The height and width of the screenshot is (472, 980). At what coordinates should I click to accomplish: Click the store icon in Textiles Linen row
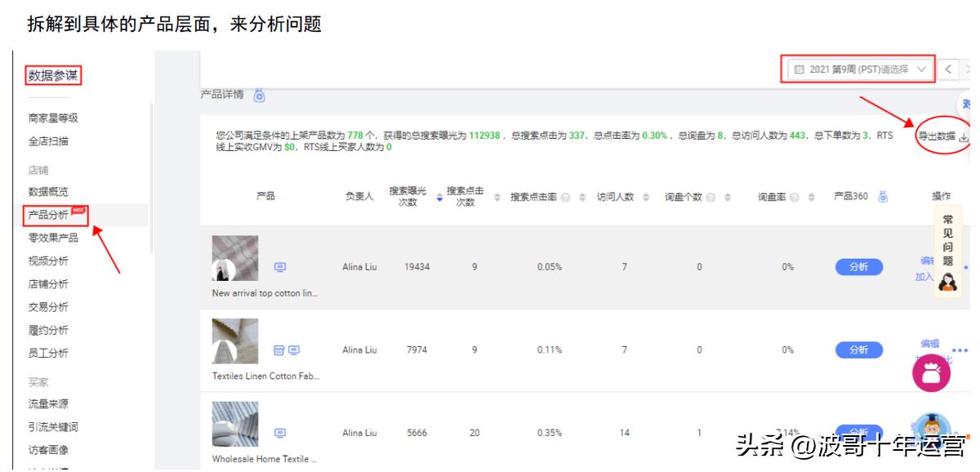click(x=279, y=350)
